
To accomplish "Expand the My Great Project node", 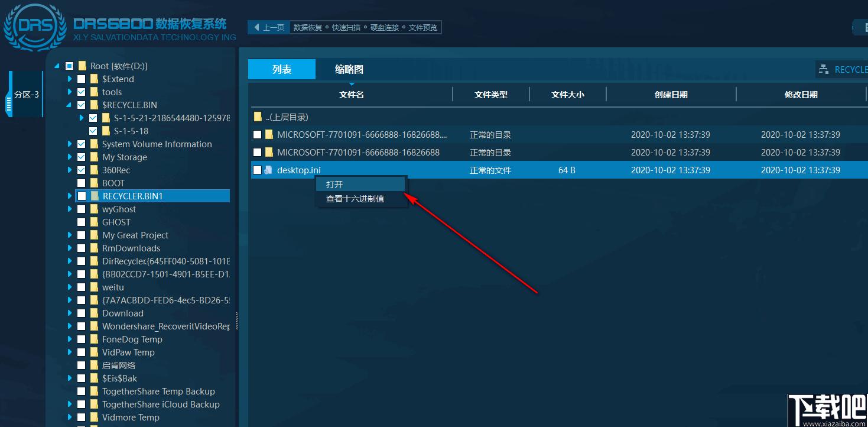I will (70, 235).
